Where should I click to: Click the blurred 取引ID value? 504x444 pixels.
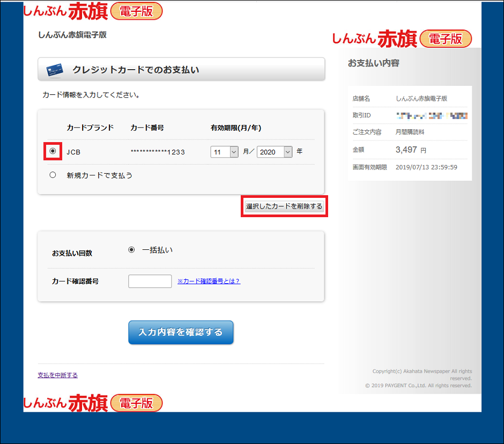[x=432, y=115]
